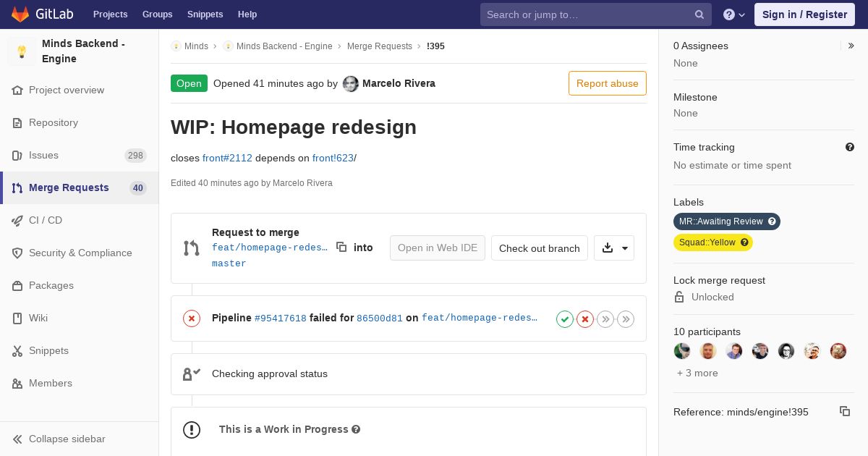The width and height of the screenshot is (868, 456).
Task: Click the Unlocked padlock icon
Action: pyautogui.click(x=679, y=297)
